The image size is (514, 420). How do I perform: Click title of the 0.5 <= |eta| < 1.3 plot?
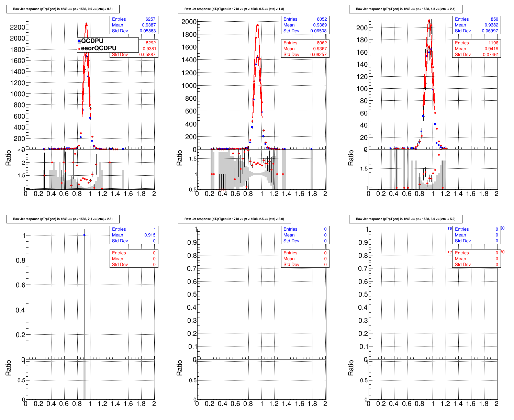click(x=234, y=9)
